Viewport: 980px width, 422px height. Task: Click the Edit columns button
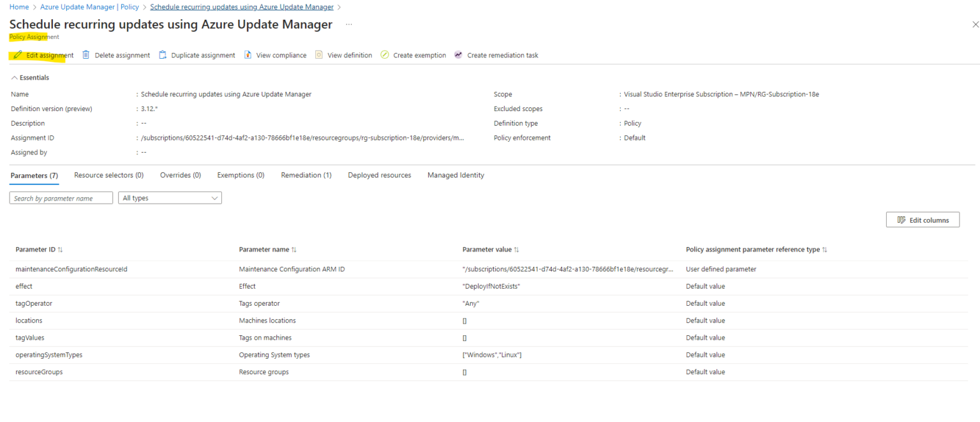point(923,220)
